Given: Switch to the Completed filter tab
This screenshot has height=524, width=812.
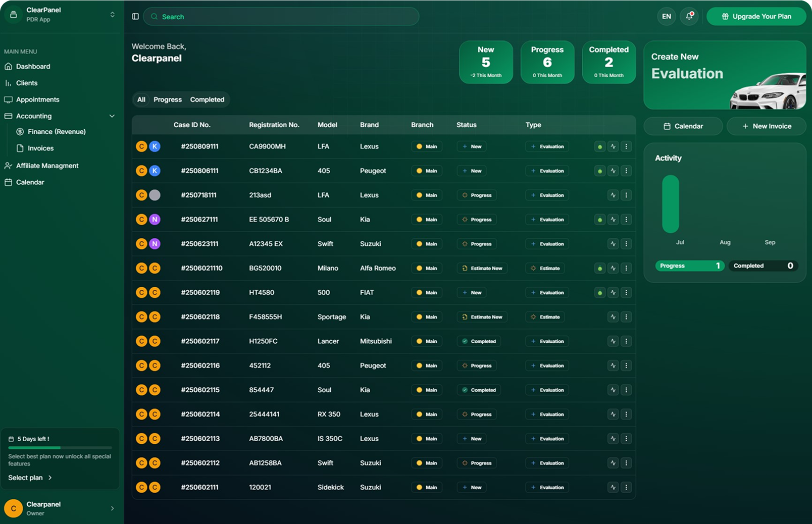Looking at the screenshot, I should point(207,99).
